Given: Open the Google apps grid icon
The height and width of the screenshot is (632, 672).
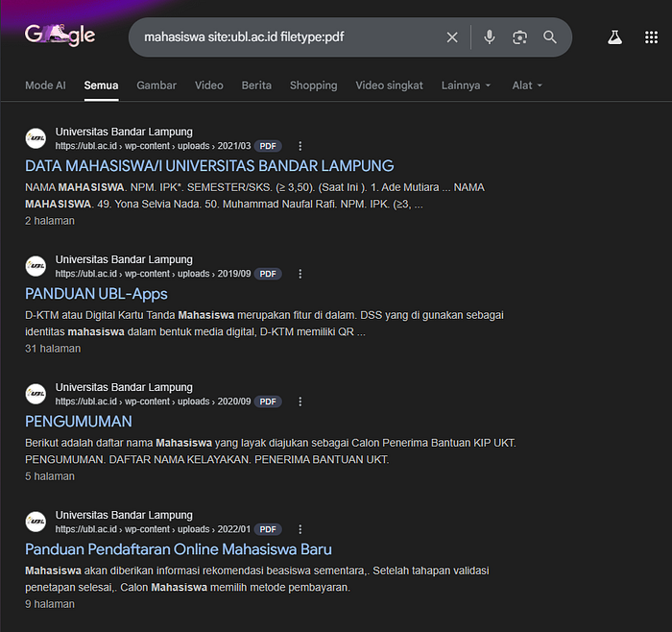Looking at the screenshot, I should [x=651, y=37].
